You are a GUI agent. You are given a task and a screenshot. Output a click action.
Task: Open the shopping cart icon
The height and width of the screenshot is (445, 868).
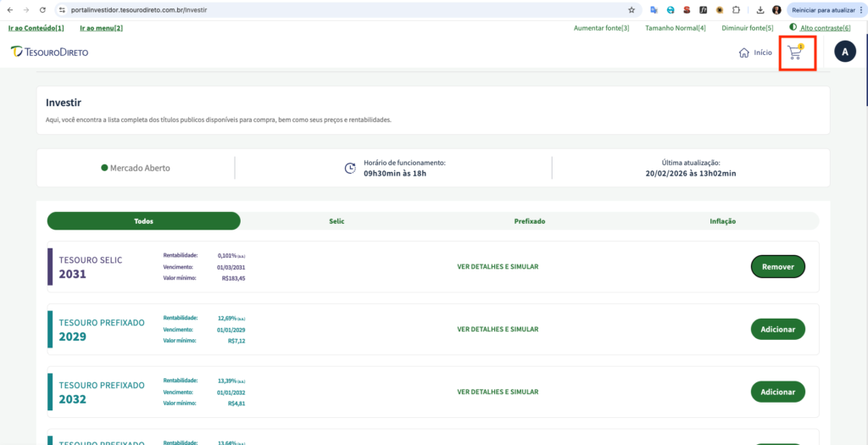point(794,53)
